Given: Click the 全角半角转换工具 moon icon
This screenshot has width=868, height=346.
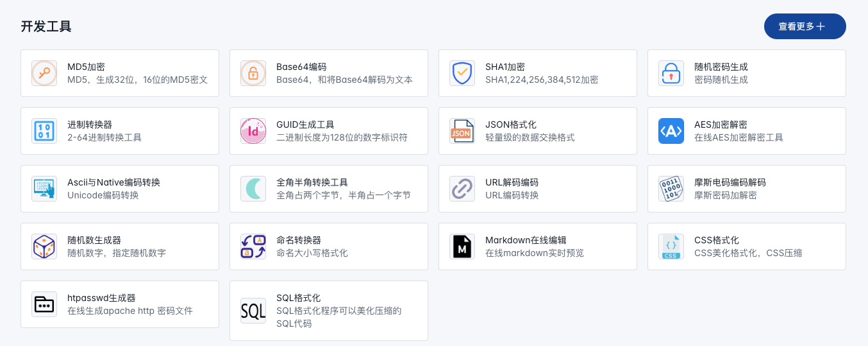Looking at the screenshot, I should pos(253,189).
